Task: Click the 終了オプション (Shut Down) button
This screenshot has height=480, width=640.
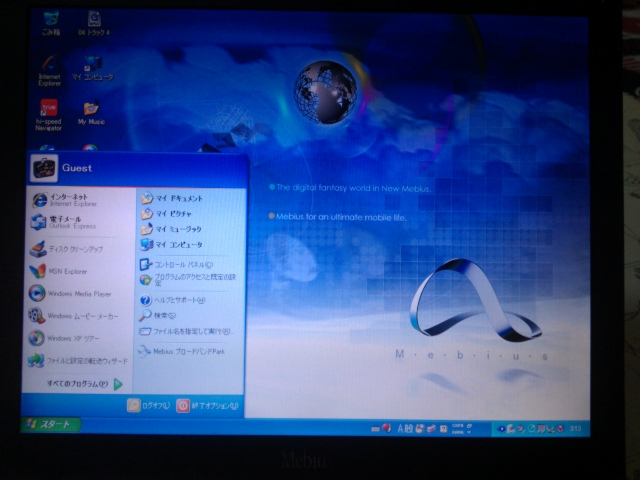Action: pyautogui.click(x=208, y=405)
